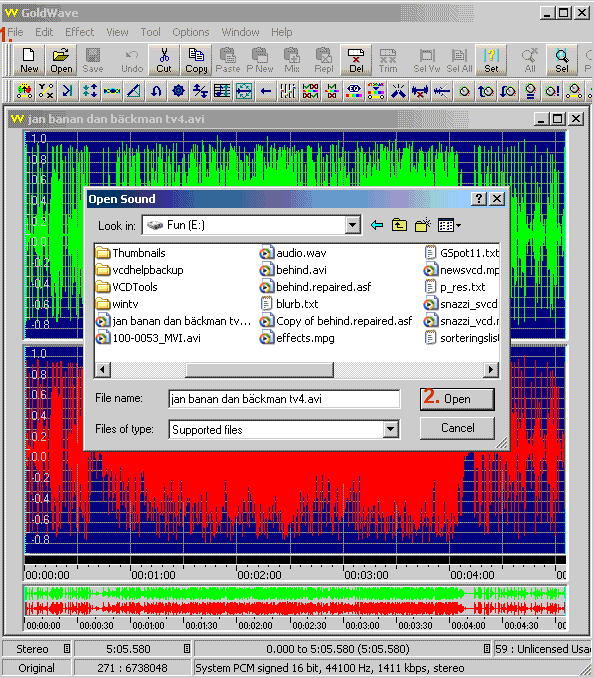Click the Cut scissors icon
594x678 pixels.
(164, 60)
